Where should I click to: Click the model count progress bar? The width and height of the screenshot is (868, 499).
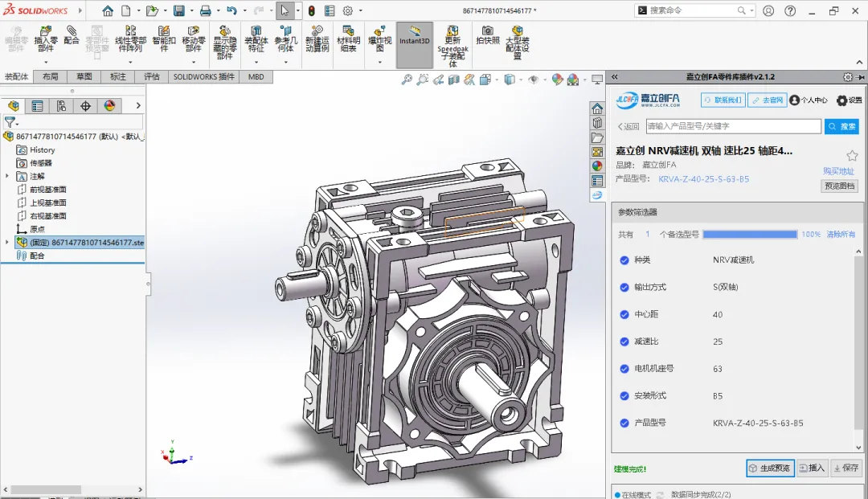(x=749, y=235)
